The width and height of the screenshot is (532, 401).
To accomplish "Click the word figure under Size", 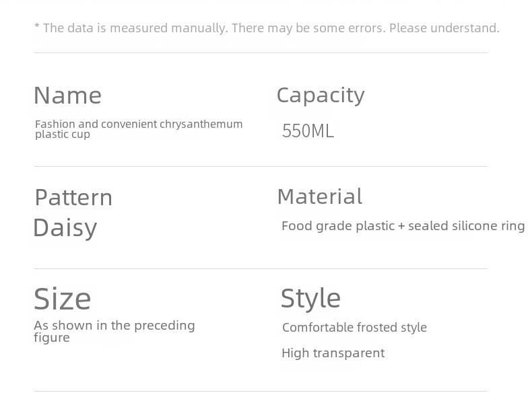I will pos(52,338).
